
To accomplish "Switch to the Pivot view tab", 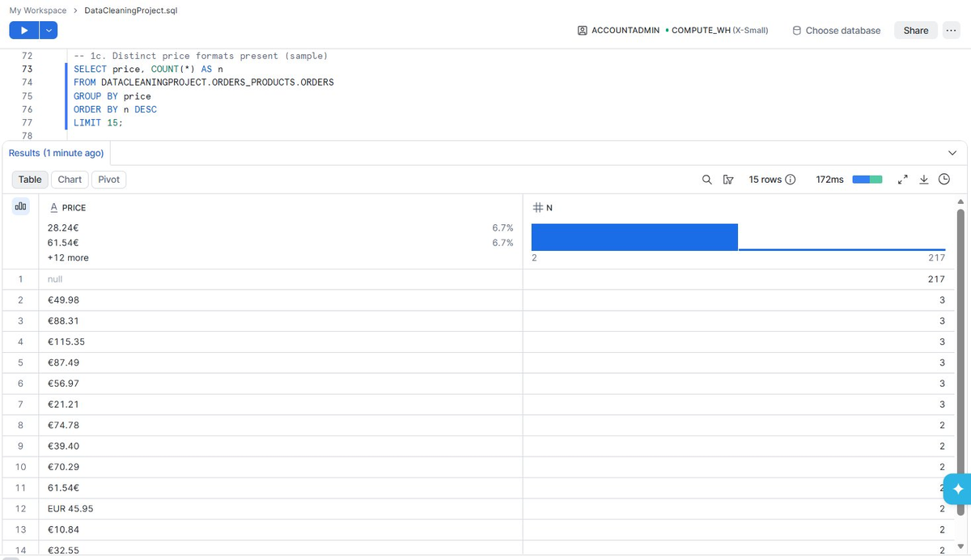I will 108,180.
